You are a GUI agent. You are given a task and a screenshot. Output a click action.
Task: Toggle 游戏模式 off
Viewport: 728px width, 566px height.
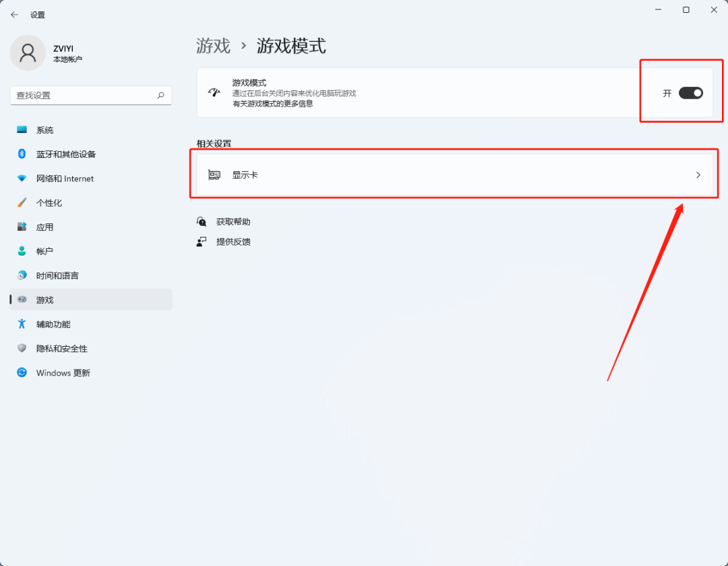pyautogui.click(x=690, y=93)
